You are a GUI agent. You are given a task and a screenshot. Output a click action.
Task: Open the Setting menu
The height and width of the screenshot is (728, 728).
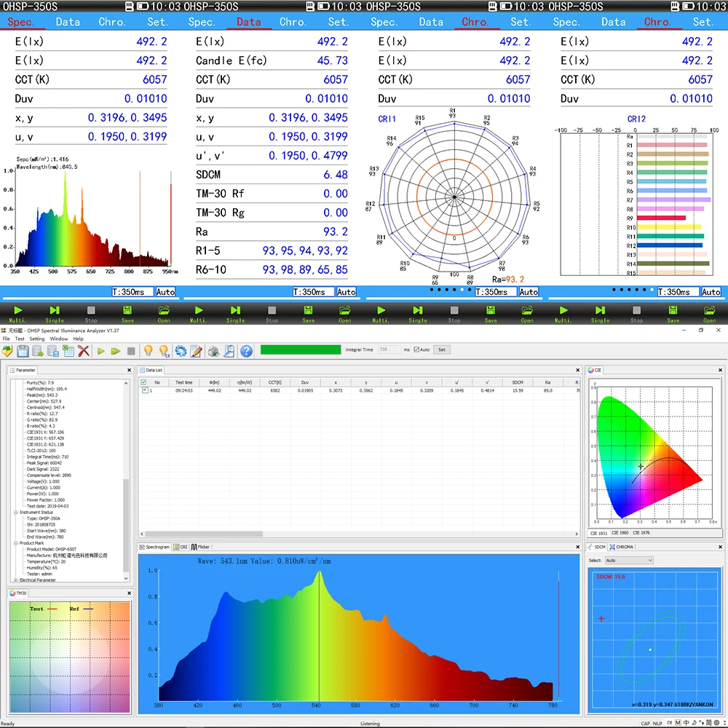[36, 339]
